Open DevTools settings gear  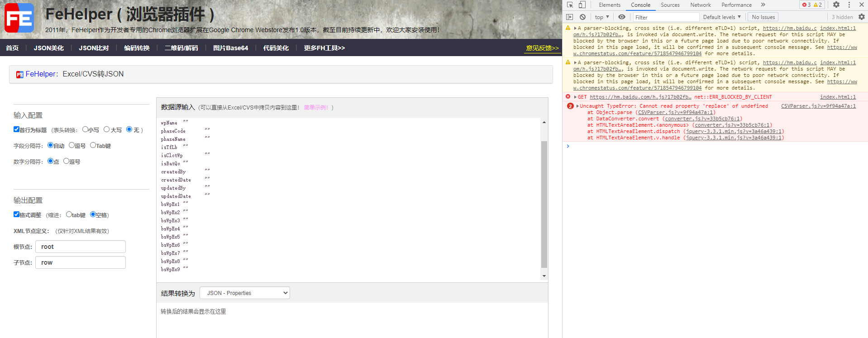836,5
